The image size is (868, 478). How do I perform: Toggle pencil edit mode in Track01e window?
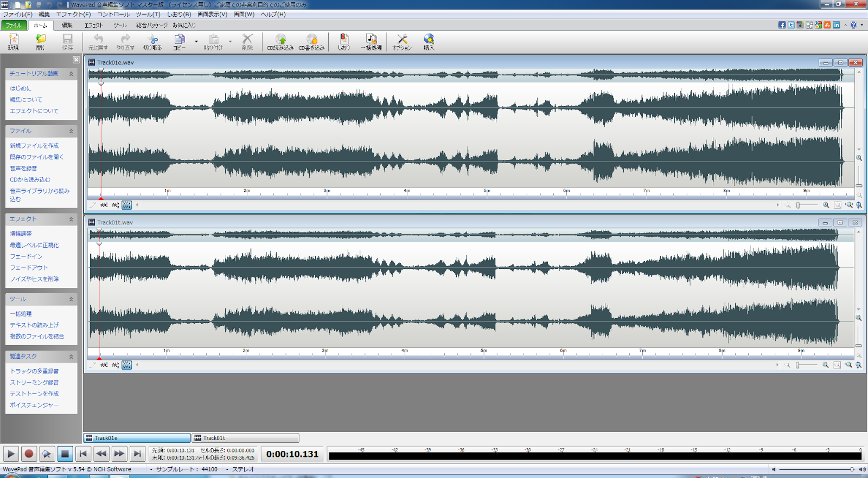click(92, 205)
